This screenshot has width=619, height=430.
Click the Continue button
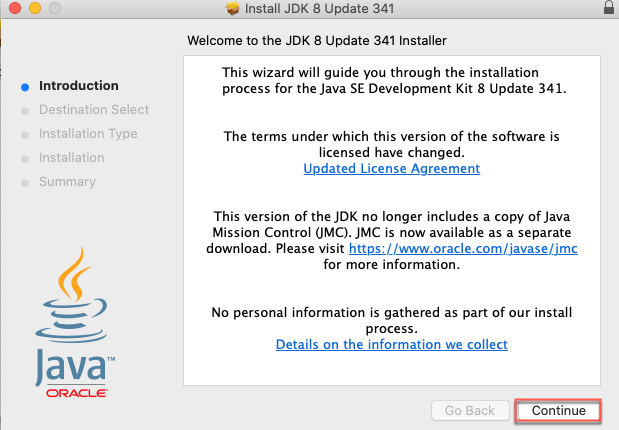559,411
